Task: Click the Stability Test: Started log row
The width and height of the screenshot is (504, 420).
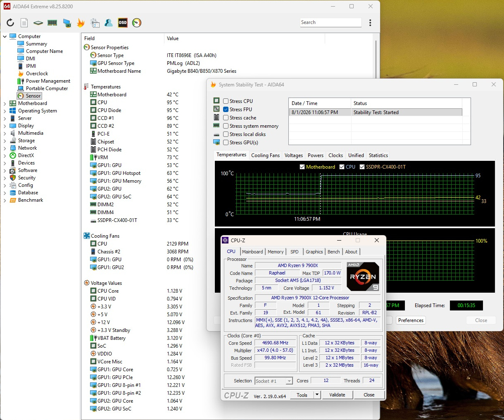Action: coord(375,112)
